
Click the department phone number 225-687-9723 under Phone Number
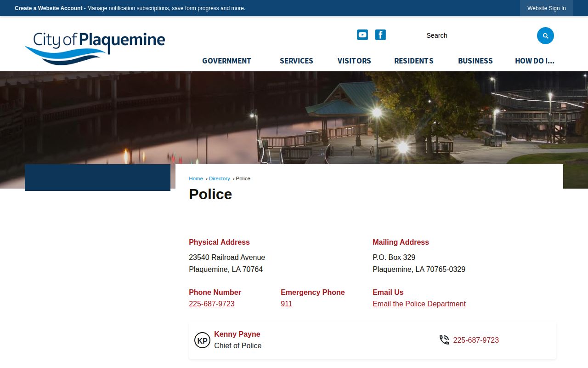pyautogui.click(x=212, y=304)
